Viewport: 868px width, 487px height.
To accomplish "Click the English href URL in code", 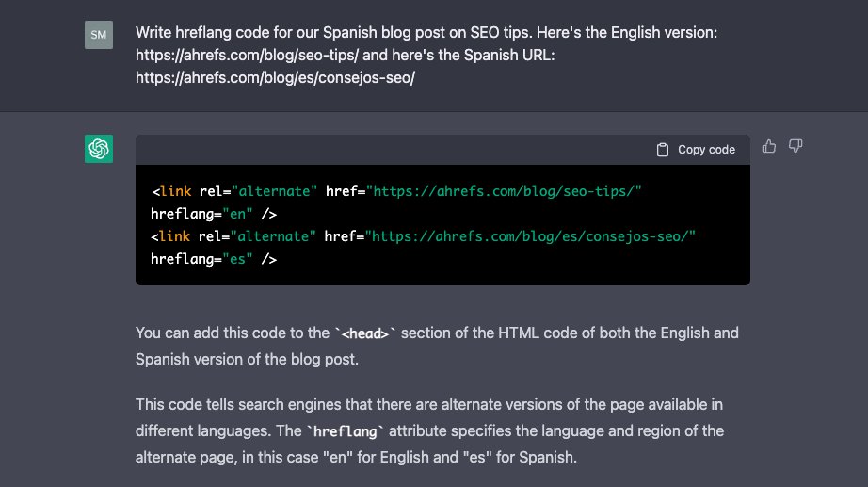I will (x=504, y=191).
